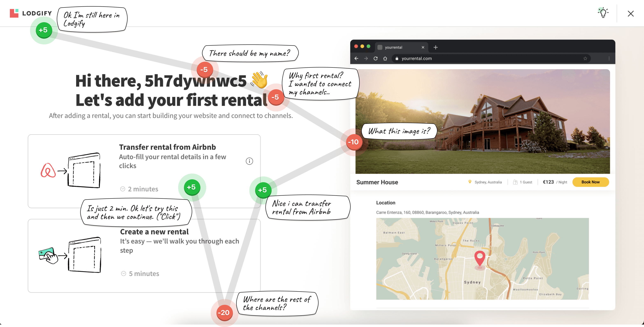This screenshot has height=327, width=644.
Task: Click browser back arrow in mockup
Action: coord(356,58)
